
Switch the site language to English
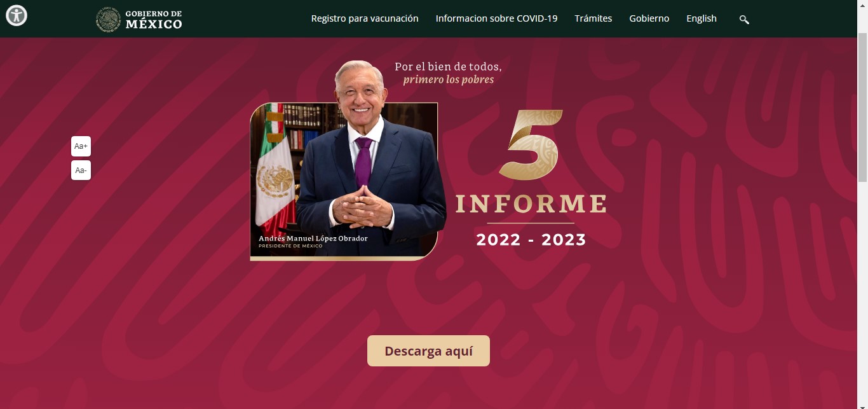(x=702, y=18)
